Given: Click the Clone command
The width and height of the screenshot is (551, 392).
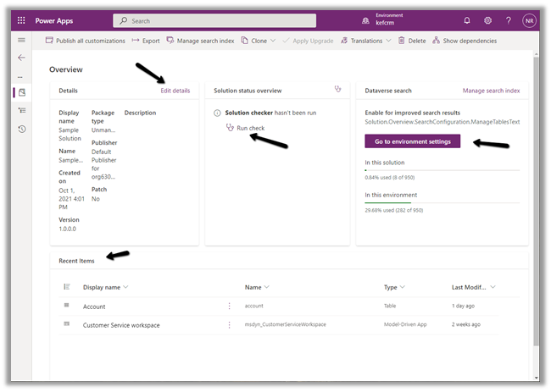Looking at the screenshot, I should click(x=254, y=41).
